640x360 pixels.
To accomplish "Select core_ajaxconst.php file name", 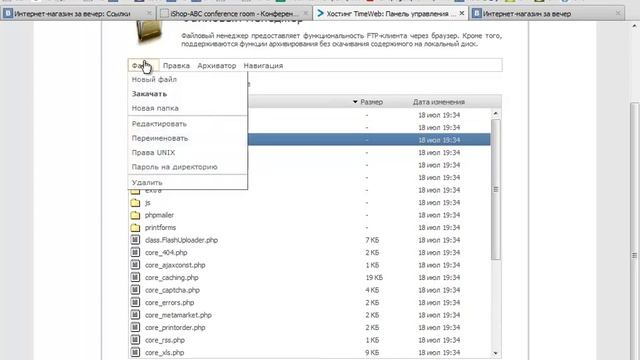I will coord(175,265).
